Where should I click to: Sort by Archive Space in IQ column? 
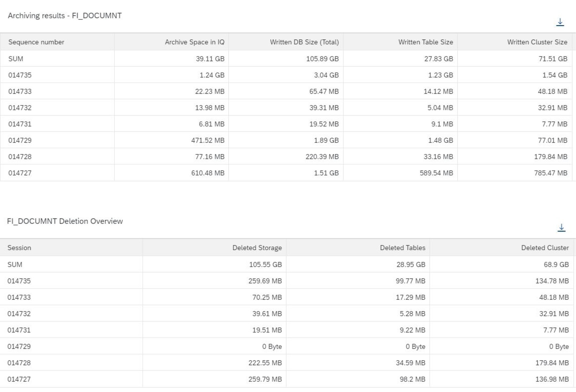(x=194, y=42)
